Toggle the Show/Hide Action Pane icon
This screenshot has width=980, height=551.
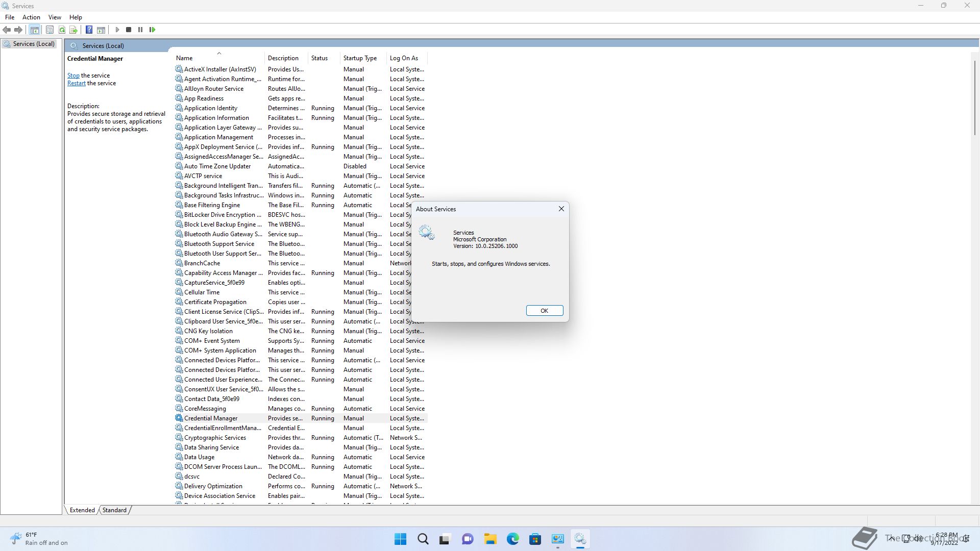pos(101,30)
